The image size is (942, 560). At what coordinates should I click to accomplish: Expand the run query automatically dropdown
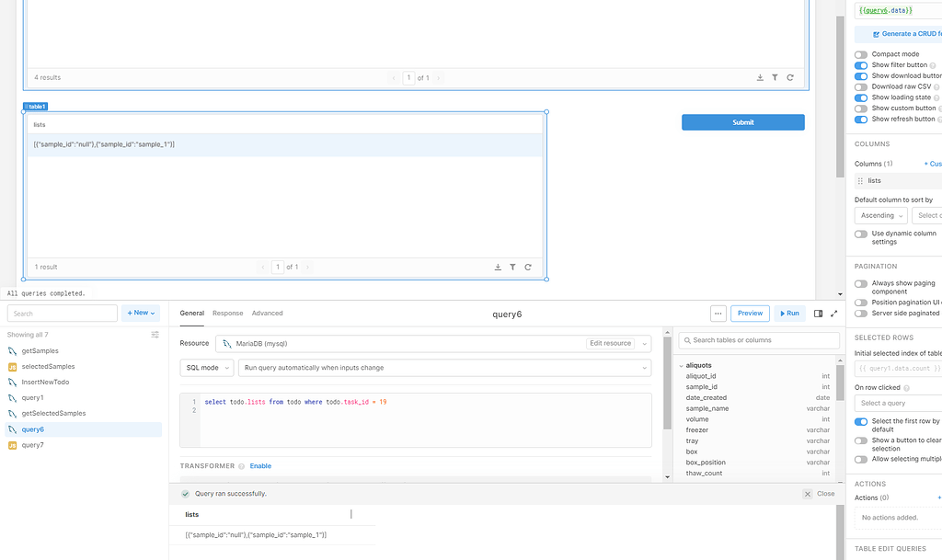point(444,368)
